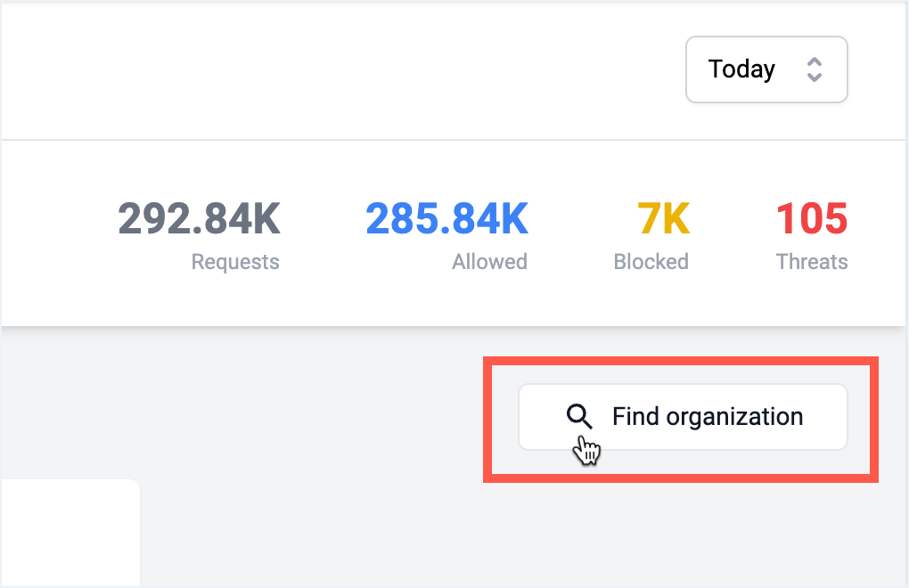
Task: Focus the Find organization search field
Action: point(683,417)
